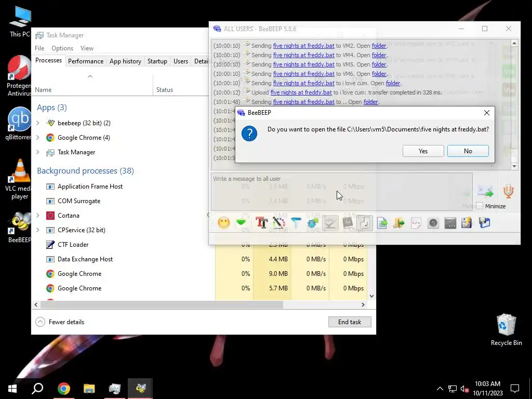
Task: Open the chat font (Tt) selector
Action: tap(261, 222)
